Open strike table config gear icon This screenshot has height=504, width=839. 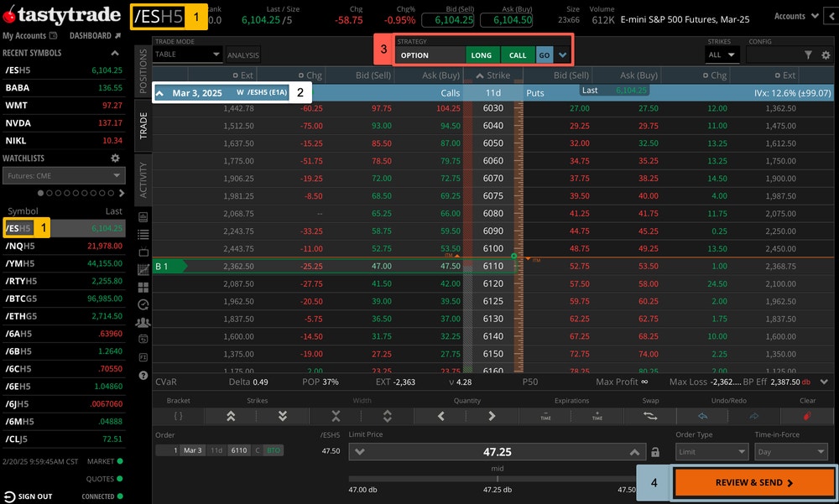click(826, 55)
